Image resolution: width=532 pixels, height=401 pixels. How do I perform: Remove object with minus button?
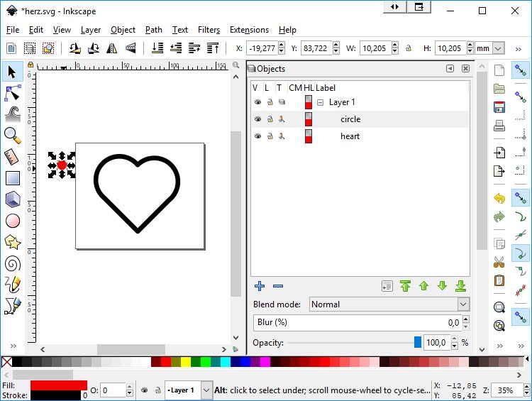pos(278,286)
